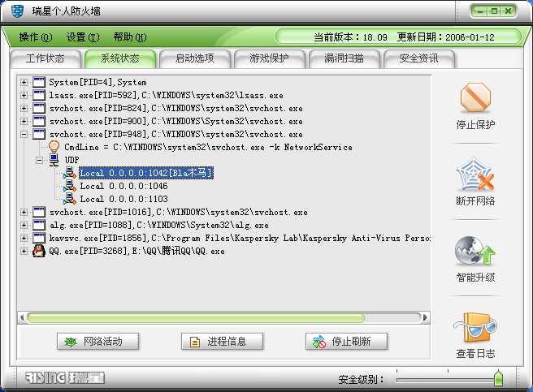Expand the lsass.exe PID=592 node
The width and height of the screenshot is (533, 392).
(x=24, y=96)
